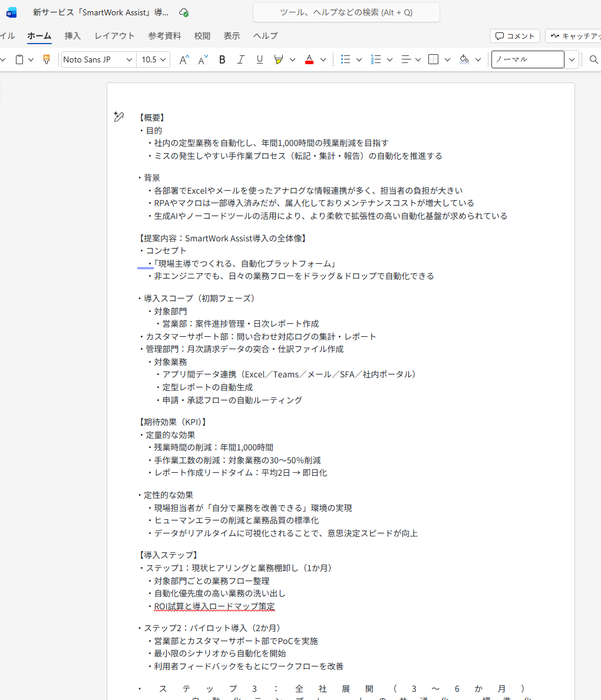Click the format painter icon
This screenshot has height=700, width=601.
[x=47, y=59]
